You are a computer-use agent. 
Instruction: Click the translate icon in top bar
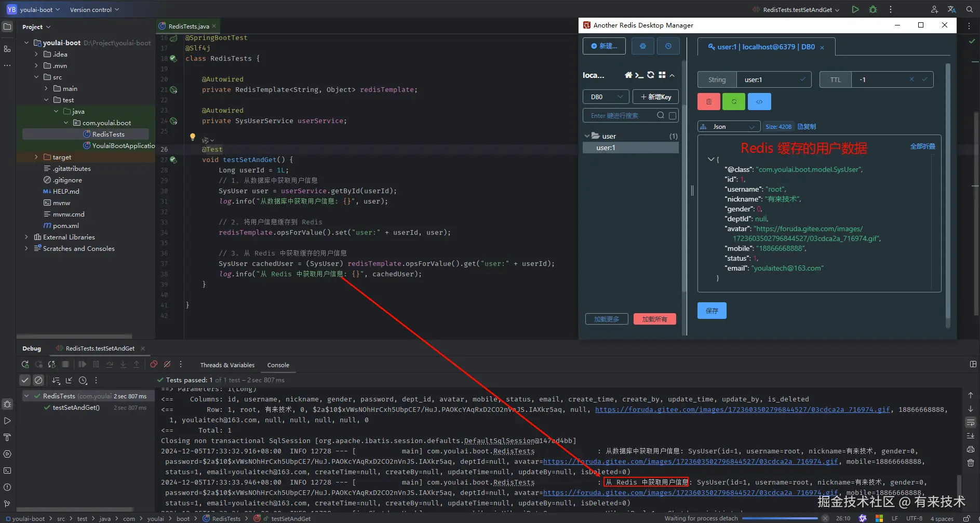[951, 9]
